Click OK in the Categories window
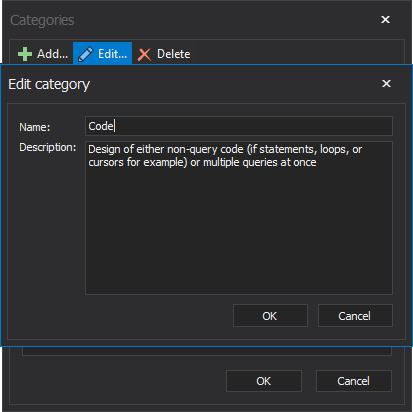This screenshot has width=413, height=412. (264, 381)
